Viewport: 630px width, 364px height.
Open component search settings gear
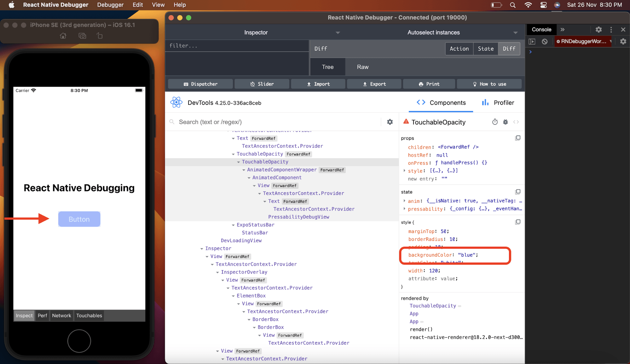390,122
